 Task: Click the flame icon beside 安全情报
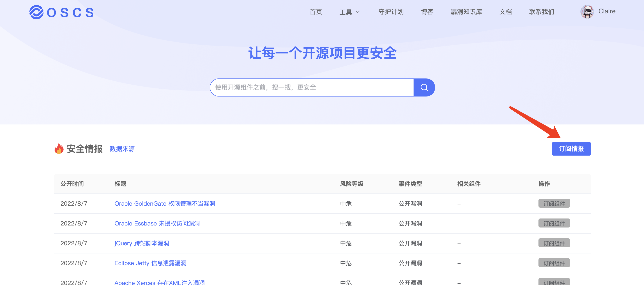click(59, 149)
